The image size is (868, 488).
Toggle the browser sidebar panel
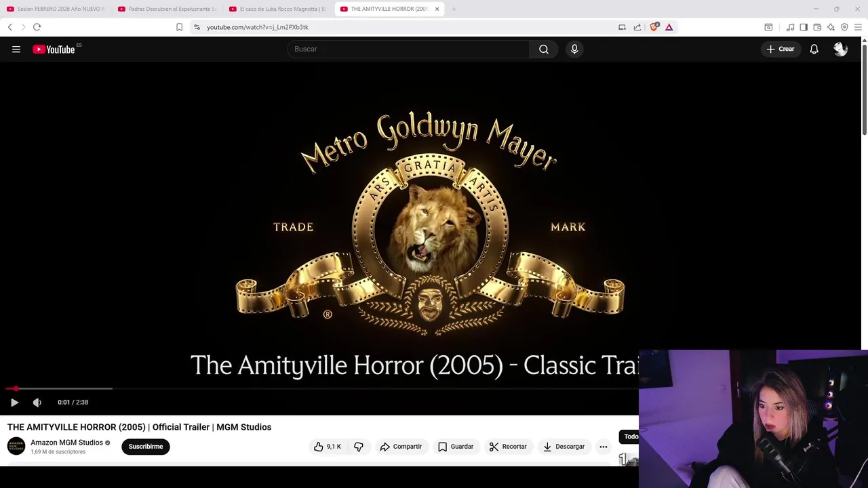pos(804,27)
